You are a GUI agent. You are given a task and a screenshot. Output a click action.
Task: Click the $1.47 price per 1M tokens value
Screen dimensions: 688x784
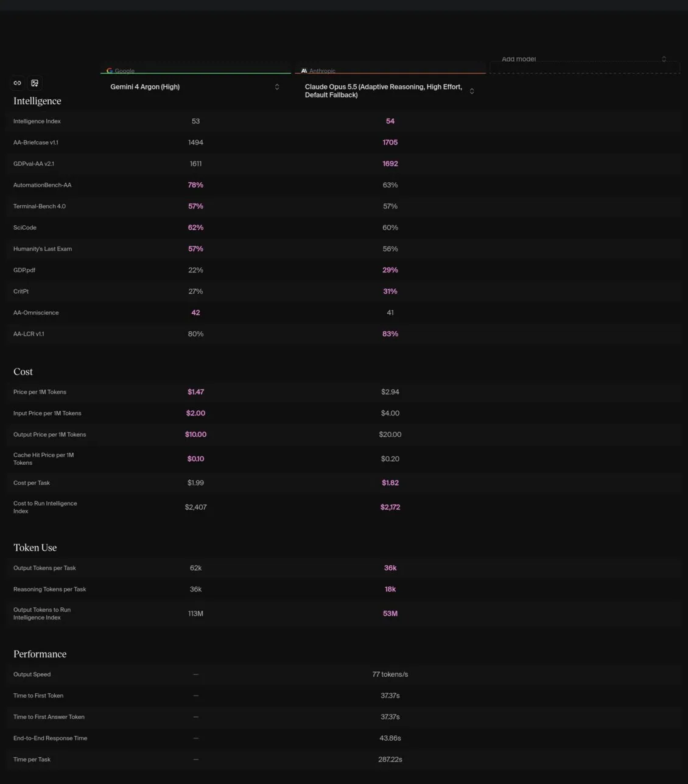[x=195, y=392]
